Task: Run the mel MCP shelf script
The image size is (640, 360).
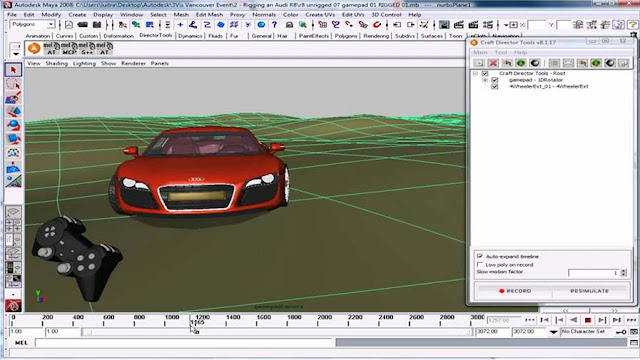Action: [69, 49]
